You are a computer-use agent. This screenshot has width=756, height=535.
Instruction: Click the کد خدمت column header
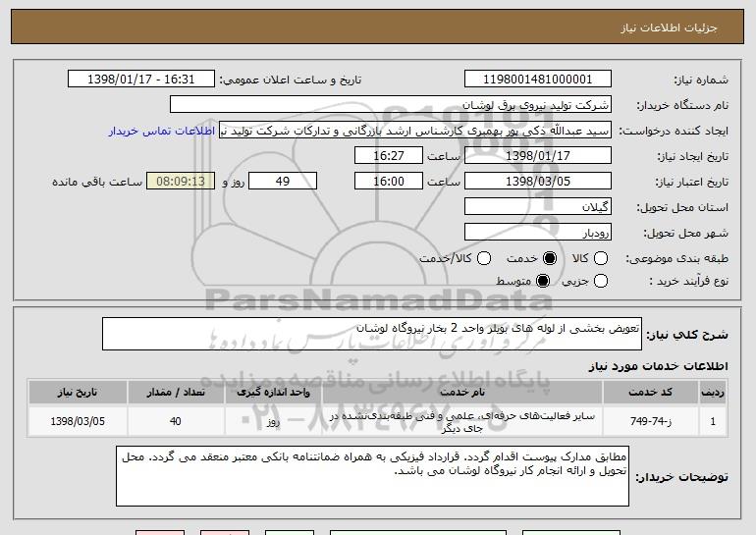(x=650, y=393)
